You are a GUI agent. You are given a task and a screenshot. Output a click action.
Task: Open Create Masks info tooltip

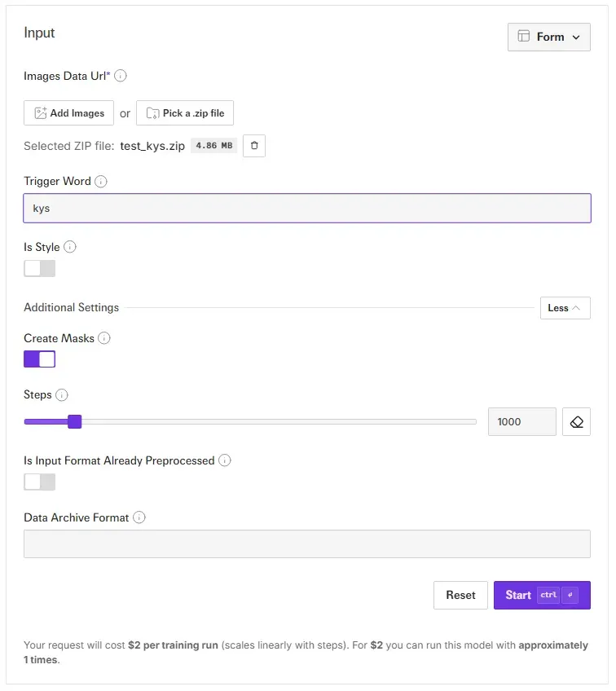coord(104,338)
